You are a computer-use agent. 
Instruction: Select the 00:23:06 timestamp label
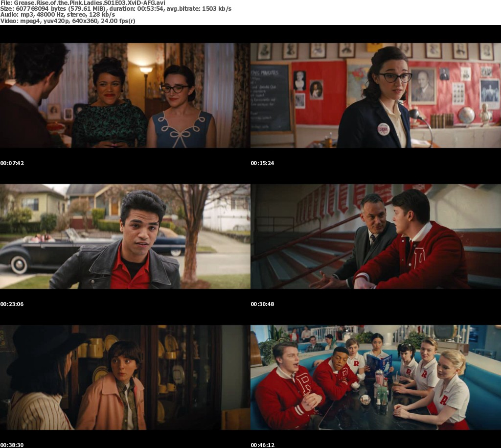[12, 304]
